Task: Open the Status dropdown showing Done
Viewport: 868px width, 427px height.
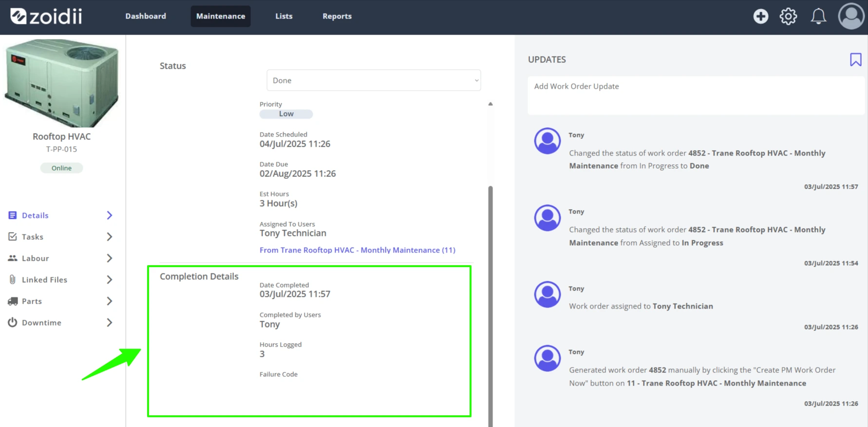Action: point(374,80)
